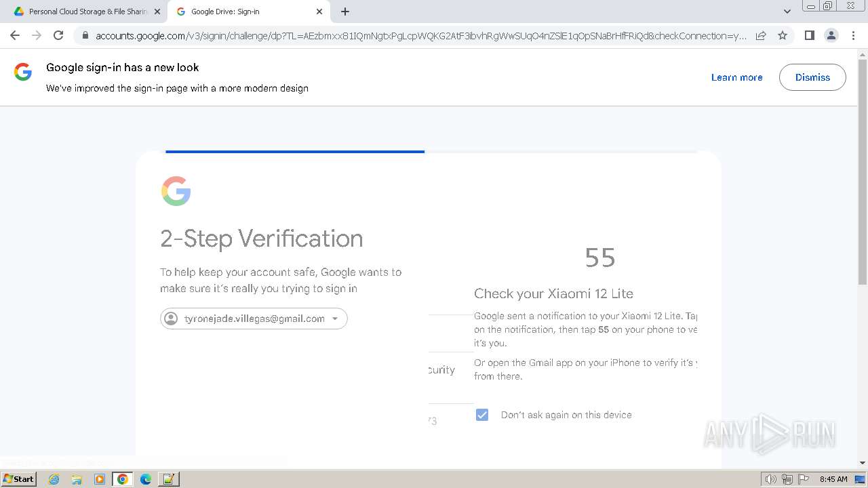Launch Internet Explorer from the taskbar

54,479
